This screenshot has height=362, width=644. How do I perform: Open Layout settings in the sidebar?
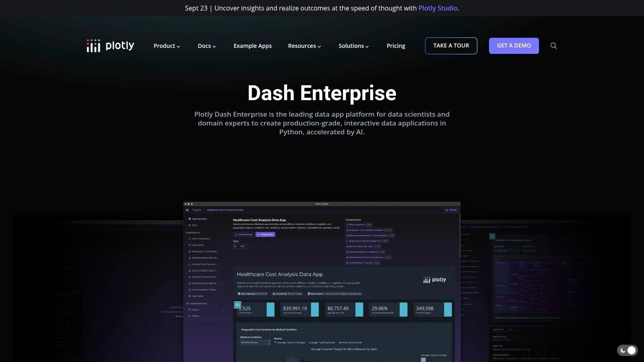(x=195, y=310)
